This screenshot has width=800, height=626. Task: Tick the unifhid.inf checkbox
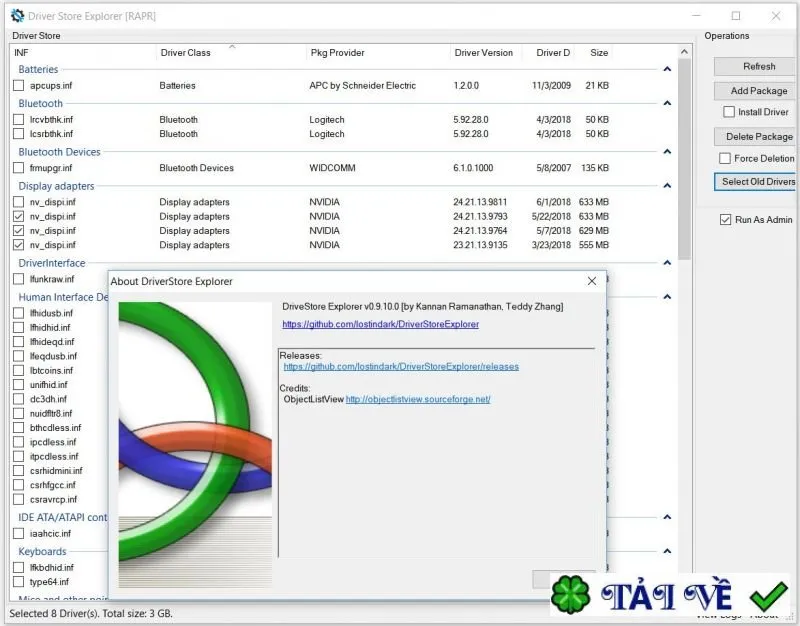point(18,385)
